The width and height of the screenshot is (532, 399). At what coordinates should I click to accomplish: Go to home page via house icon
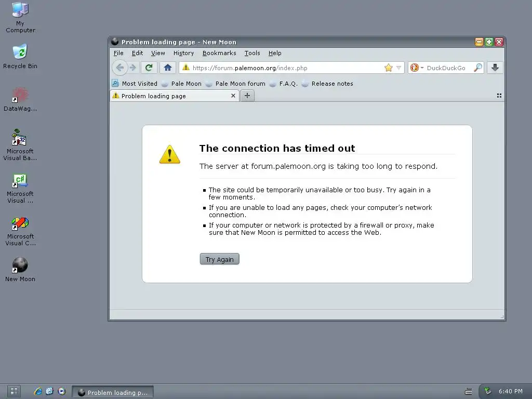[x=168, y=68]
